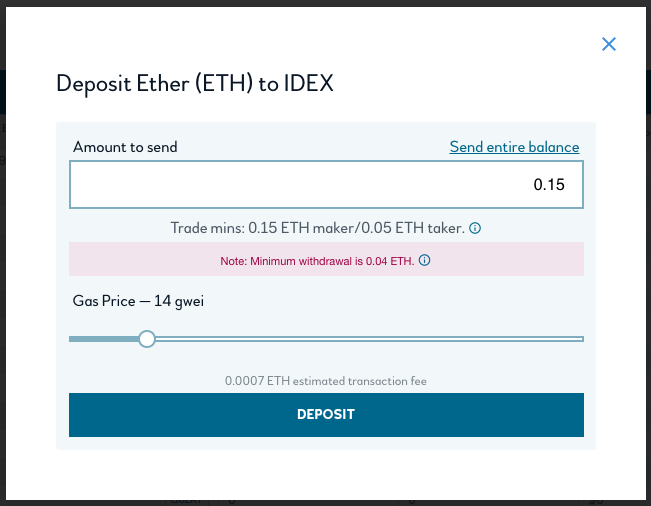Click the word IDEX in dialog heading
This screenshot has width=651, height=506.
(308, 83)
